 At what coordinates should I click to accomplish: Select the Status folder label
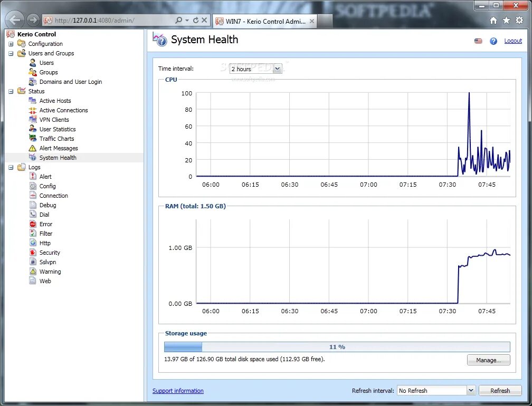pos(36,91)
